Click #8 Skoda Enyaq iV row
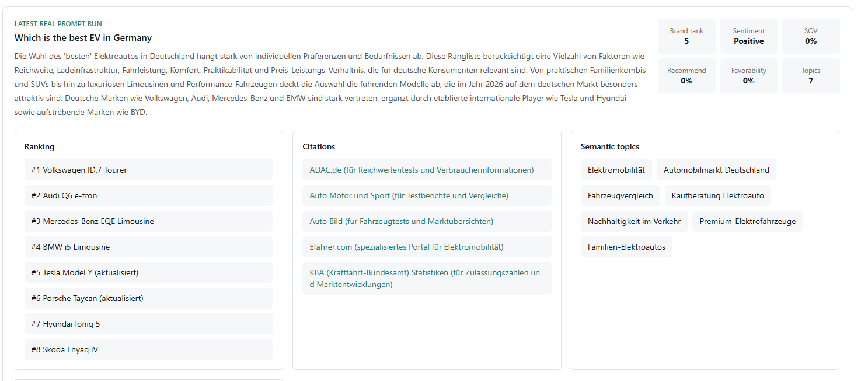The width and height of the screenshot is (868, 381). [x=149, y=349]
